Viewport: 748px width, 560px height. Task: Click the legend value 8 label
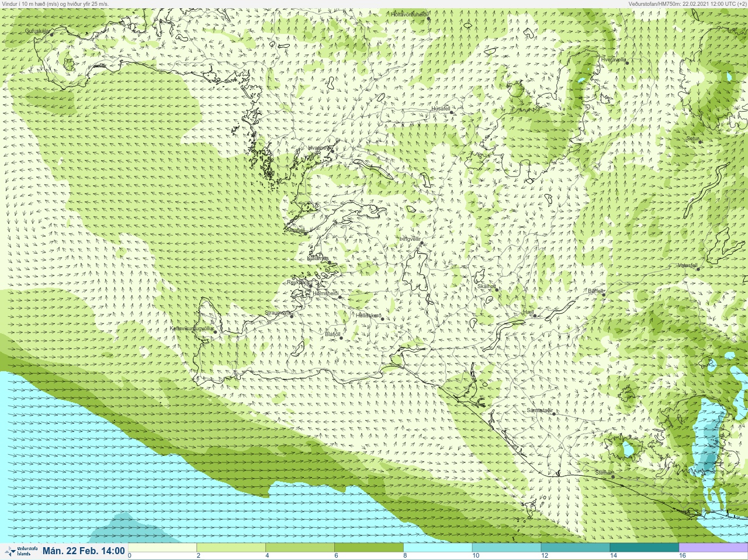tap(406, 555)
